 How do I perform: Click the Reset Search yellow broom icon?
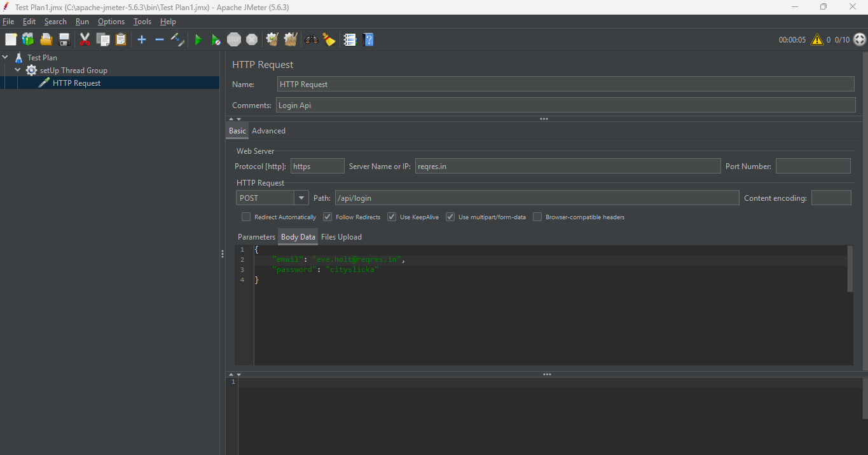(x=329, y=39)
